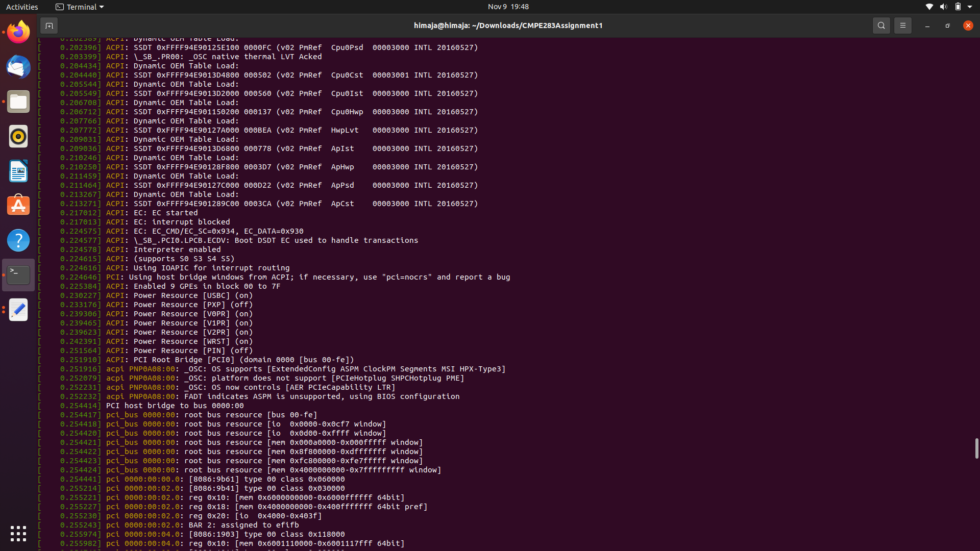Screen dimensions: 980x551
Task: Launch Firefox from the dock
Action: click(x=18, y=33)
